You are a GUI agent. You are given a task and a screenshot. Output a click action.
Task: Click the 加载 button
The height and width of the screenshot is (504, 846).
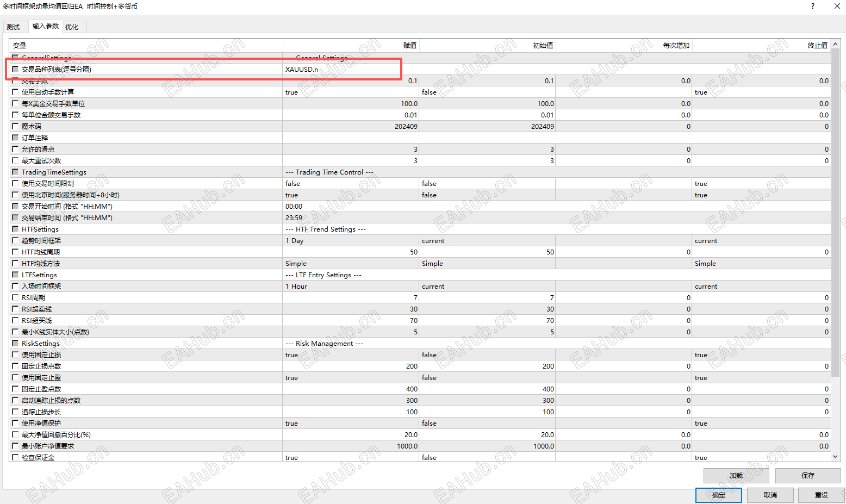coord(736,476)
